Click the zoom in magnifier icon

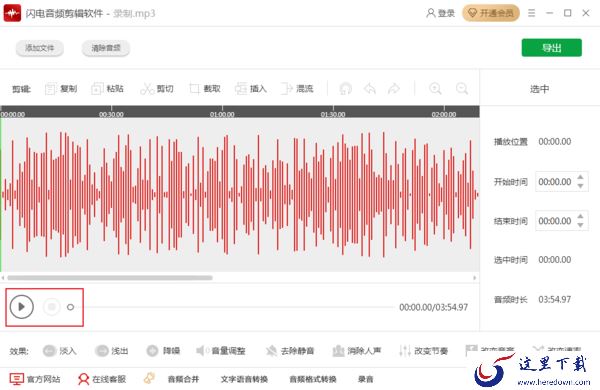coord(435,89)
